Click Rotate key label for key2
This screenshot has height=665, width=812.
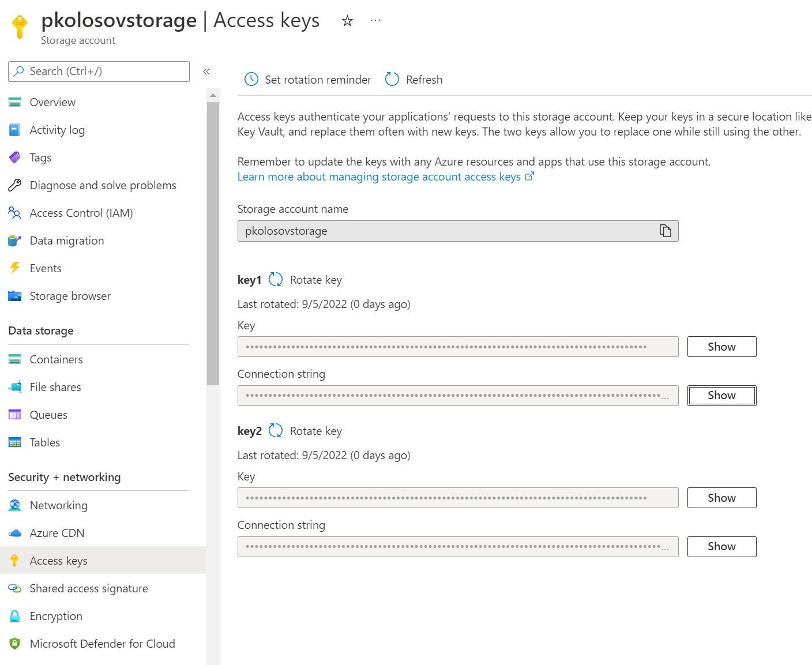[315, 431]
